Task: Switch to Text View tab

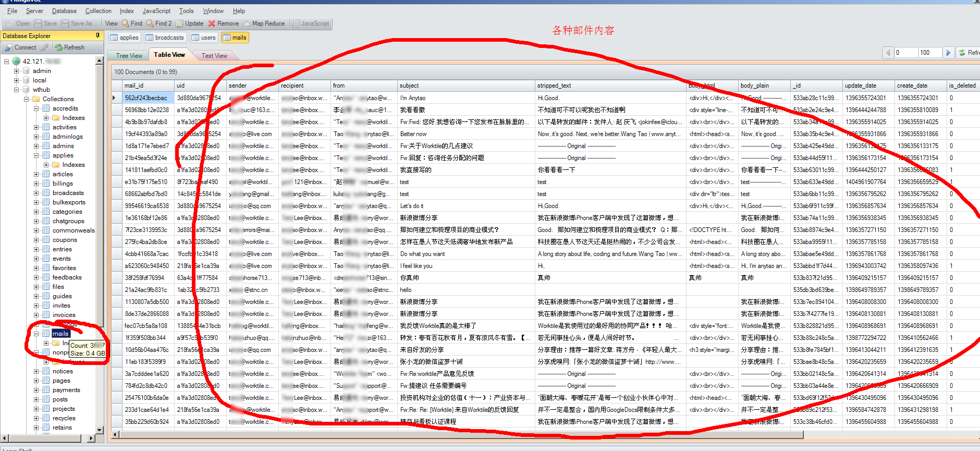Action: (214, 56)
